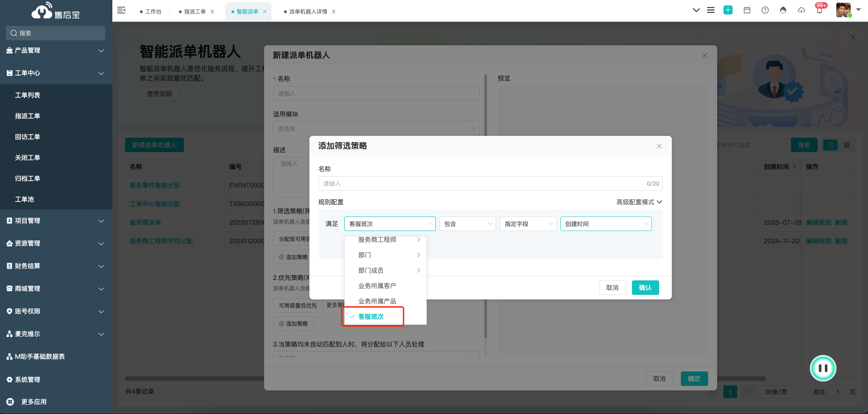The width and height of the screenshot is (868, 414).
Task: Click 确定 in 新建派单机器人 dialog
Action: click(x=694, y=379)
